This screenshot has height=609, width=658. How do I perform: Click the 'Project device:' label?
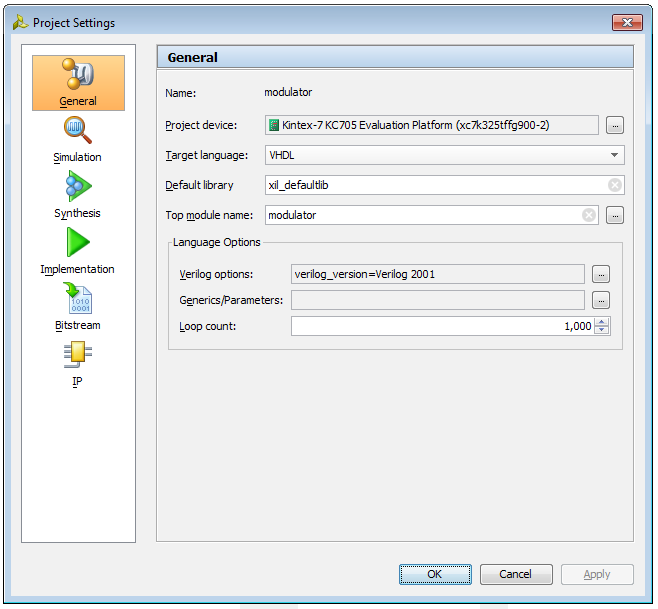tap(201, 125)
